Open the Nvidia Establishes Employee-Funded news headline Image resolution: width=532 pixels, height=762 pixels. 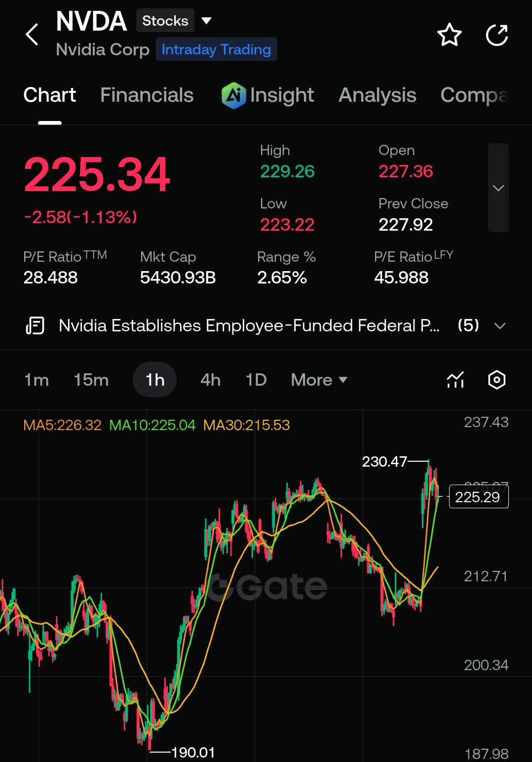coord(249,326)
